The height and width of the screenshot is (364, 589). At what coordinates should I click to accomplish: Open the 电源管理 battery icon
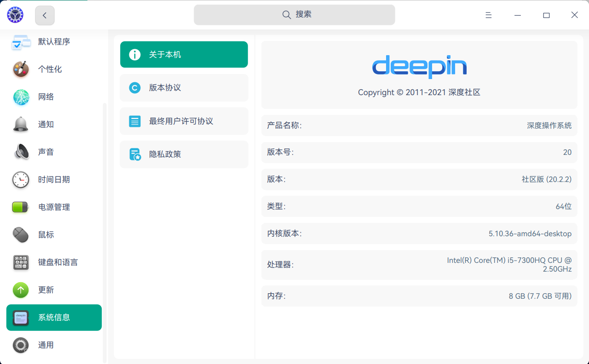(x=21, y=207)
